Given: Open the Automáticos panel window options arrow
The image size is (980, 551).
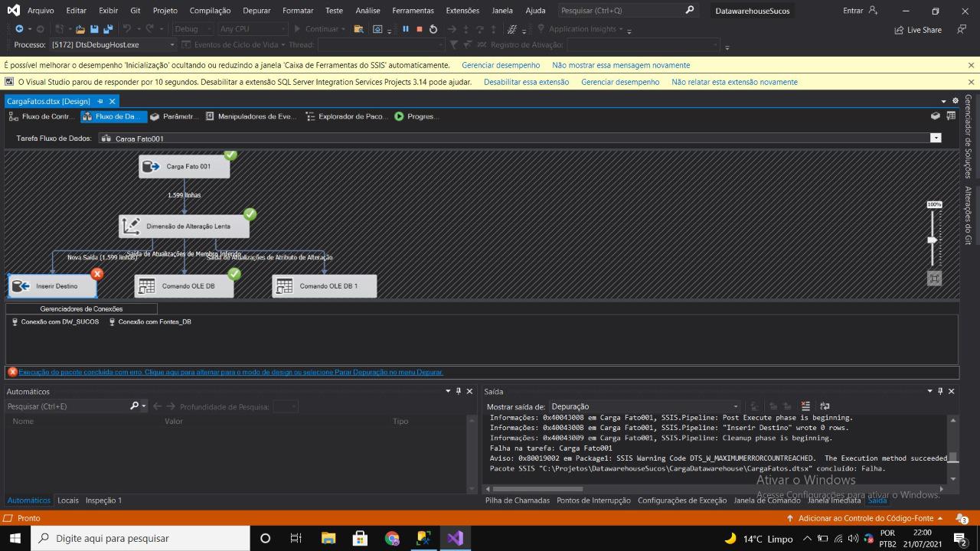Looking at the screenshot, I should tap(449, 391).
